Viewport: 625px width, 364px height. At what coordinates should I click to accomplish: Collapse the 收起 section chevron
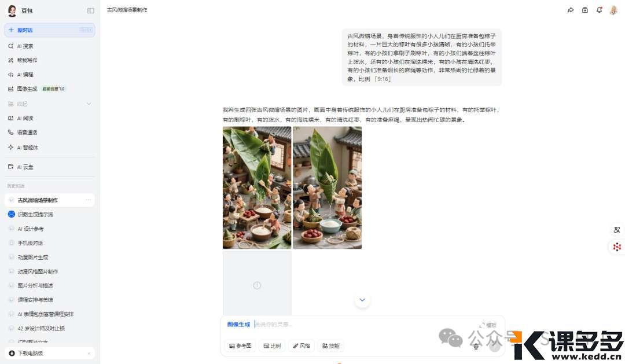coord(89,104)
